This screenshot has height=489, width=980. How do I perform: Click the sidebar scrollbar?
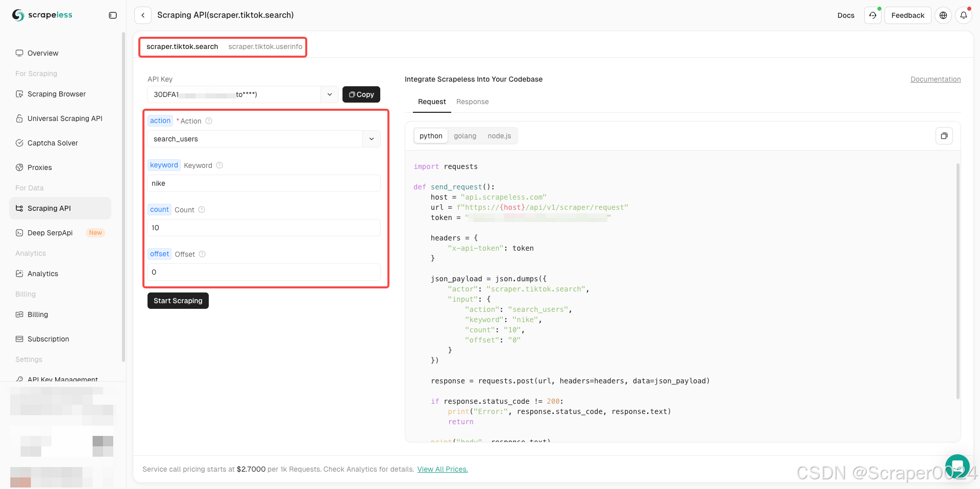coord(124,197)
